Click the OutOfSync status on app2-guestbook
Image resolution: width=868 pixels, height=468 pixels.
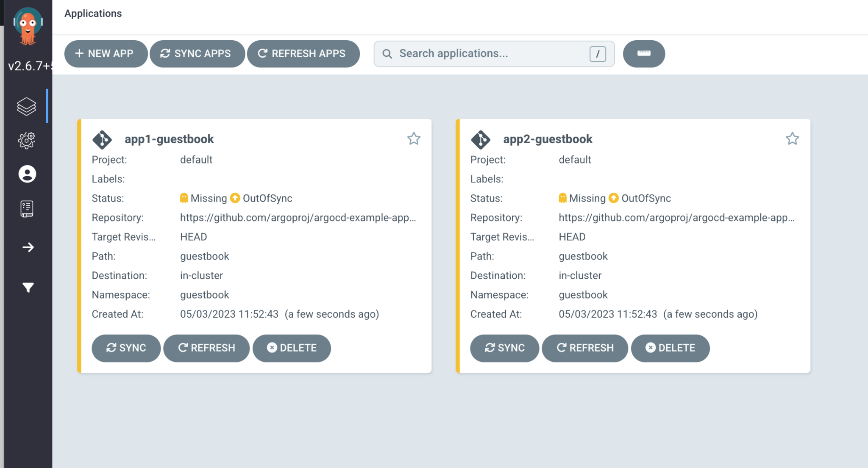pos(646,198)
